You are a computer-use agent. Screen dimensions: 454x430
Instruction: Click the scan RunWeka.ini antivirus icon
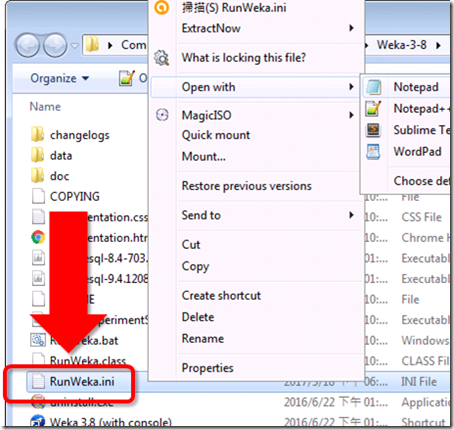pyautogui.click(x=162, y=7)
